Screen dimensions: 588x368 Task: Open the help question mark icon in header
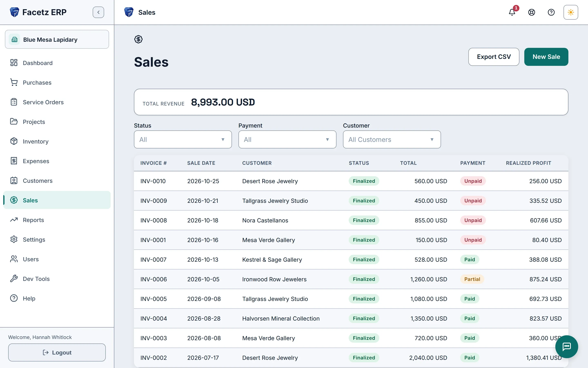click(551, 12)
